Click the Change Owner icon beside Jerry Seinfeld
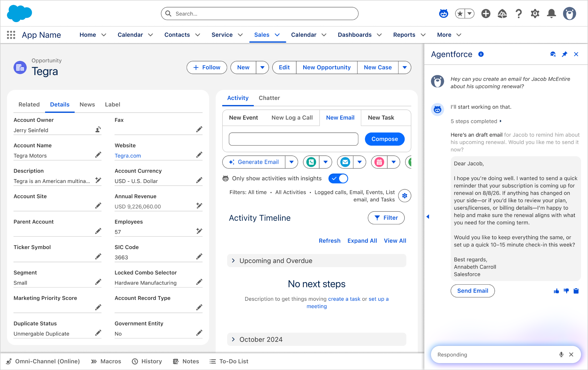Viewport: 588px width, 370px height. point(98,130)
